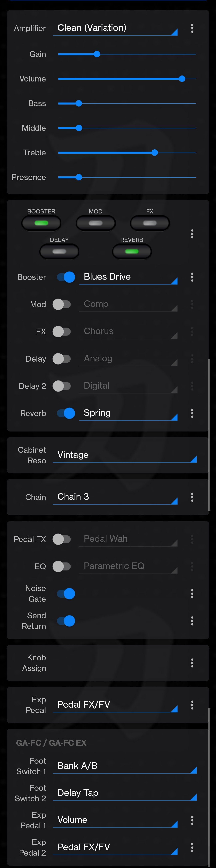216x868 pixels.
Task: Click the REVERB LED pedal button
Action: coord(132,251)
